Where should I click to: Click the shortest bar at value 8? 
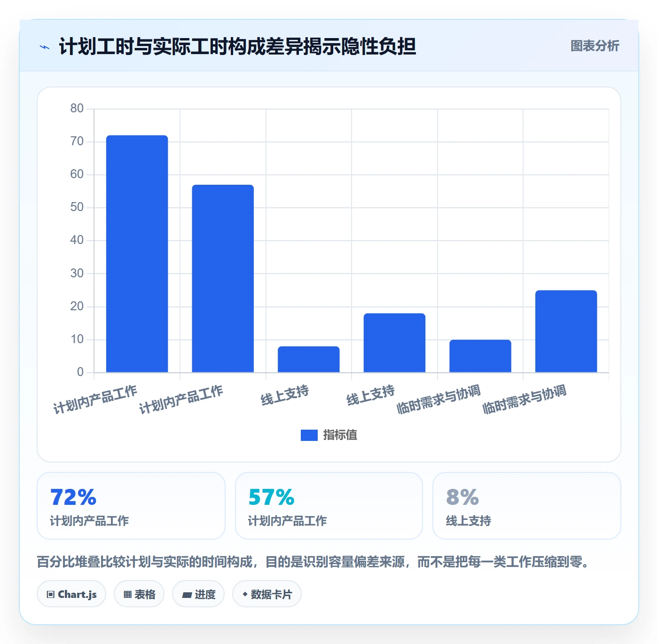pos(309,360)
